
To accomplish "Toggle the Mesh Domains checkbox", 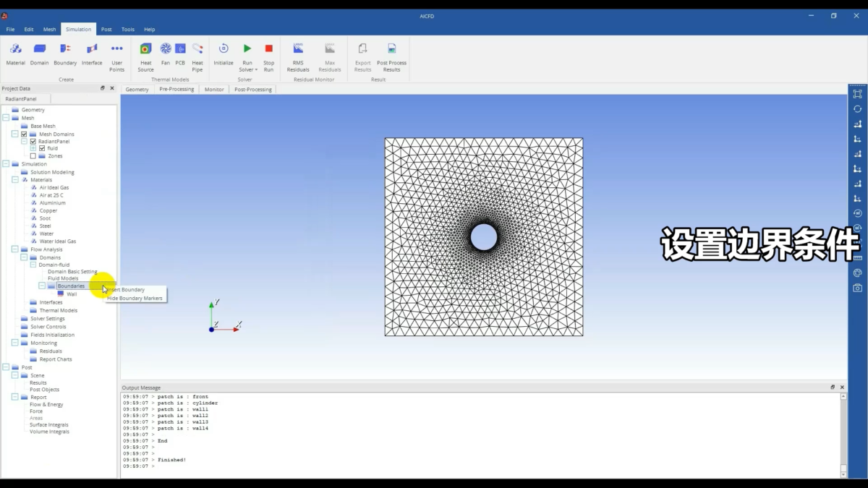I will (24, 134).
